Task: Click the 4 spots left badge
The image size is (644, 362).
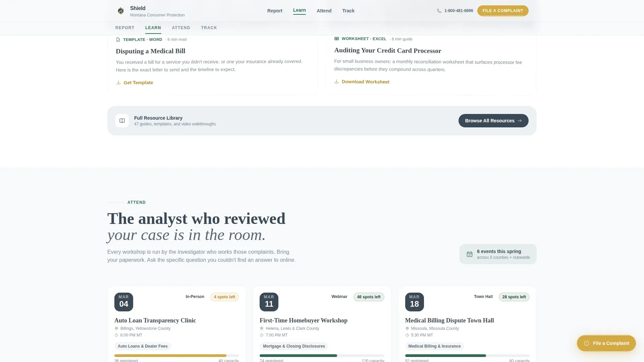Action: [224, 297]
